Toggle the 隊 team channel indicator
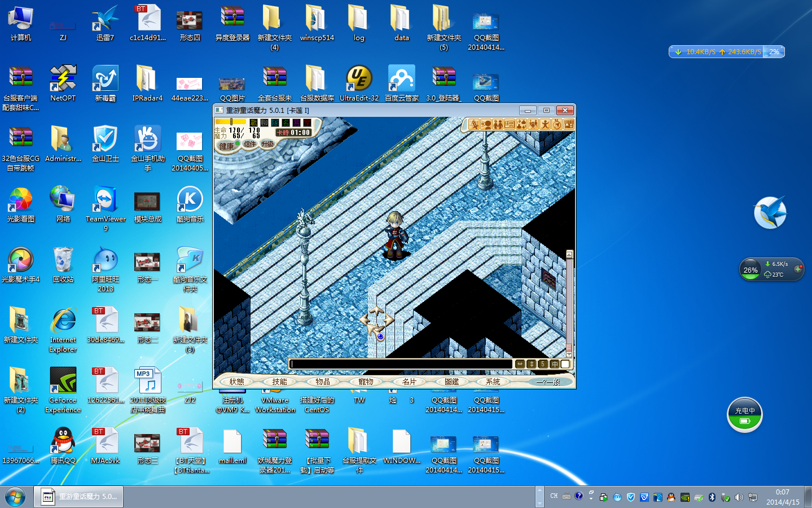The image size is (812, 508). coord(275,122)
